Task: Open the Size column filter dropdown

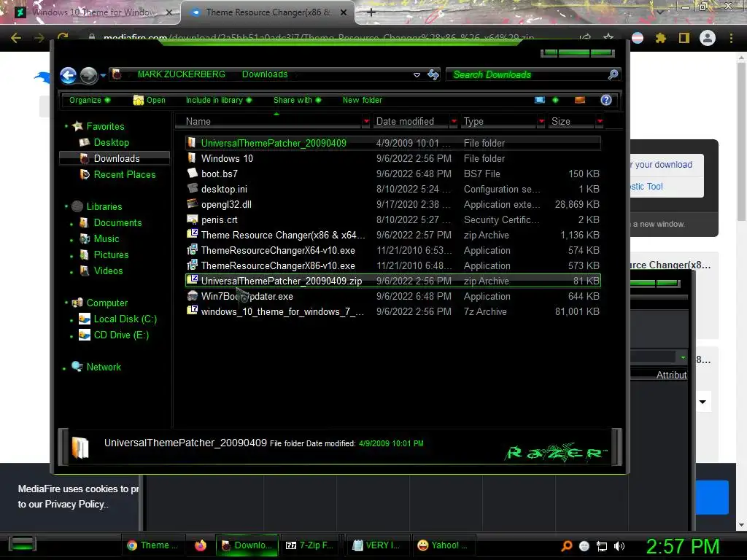Action: click(600, 122)
